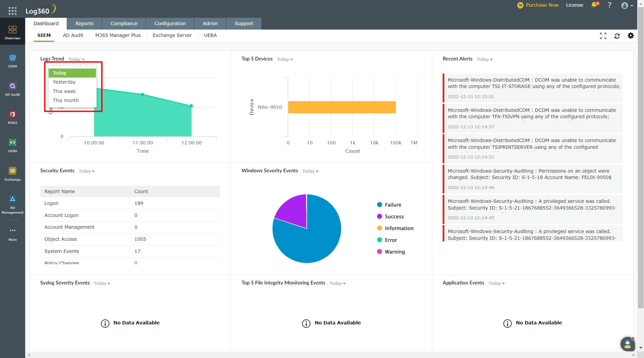Screen dimensions: 644x358
Task: Click the Purchase Now link
Action: click(x=542, y=5)
